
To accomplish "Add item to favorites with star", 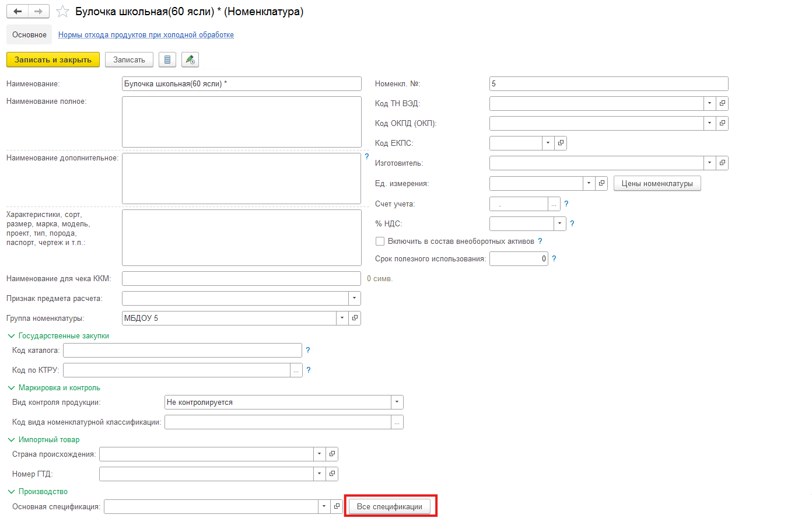I will tap(62, 12).
